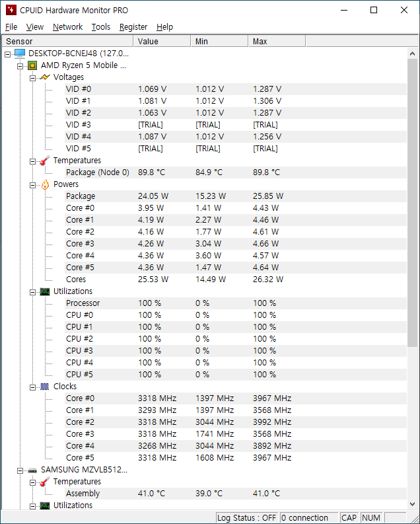Collapse the Powers section

point(32,185)
